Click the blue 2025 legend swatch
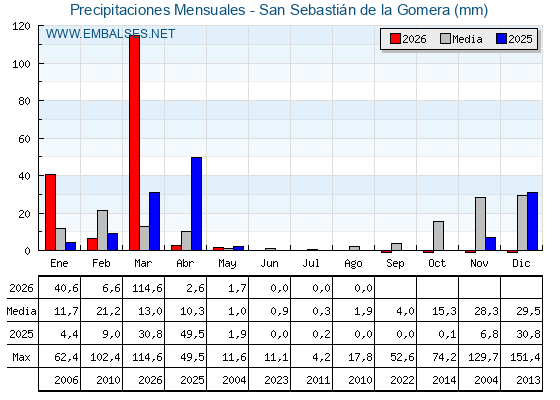 pyautogui.click(x=501, y=39)
